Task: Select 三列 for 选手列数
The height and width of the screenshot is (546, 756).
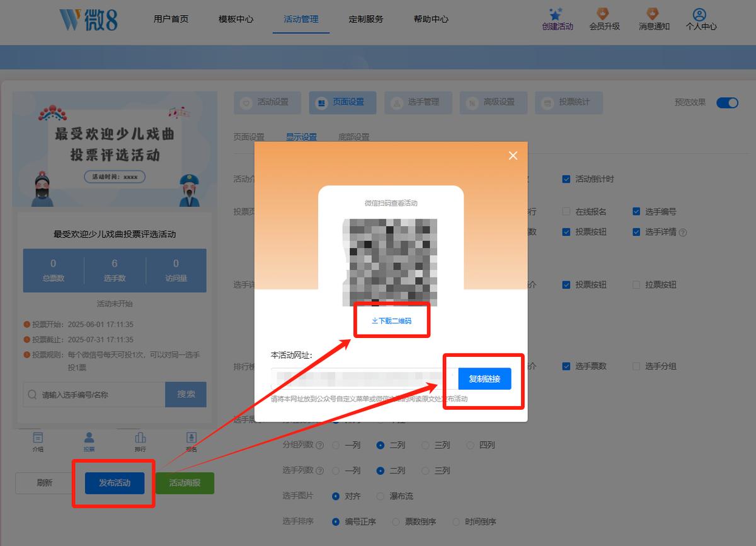Action: (425, 471)
